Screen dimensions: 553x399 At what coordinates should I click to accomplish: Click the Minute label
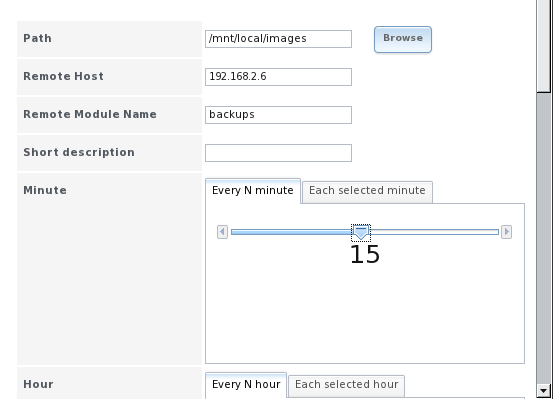[x=45, y=191]
